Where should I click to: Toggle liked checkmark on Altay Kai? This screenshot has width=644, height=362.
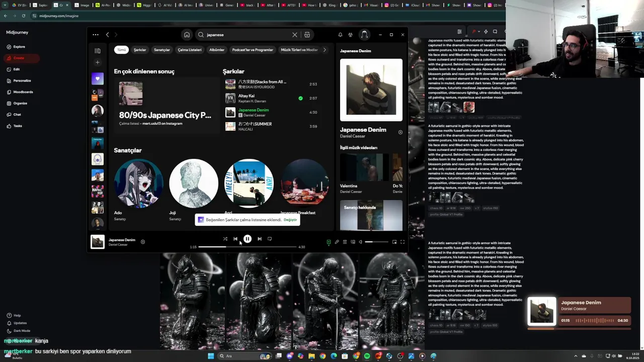point(300,98)
